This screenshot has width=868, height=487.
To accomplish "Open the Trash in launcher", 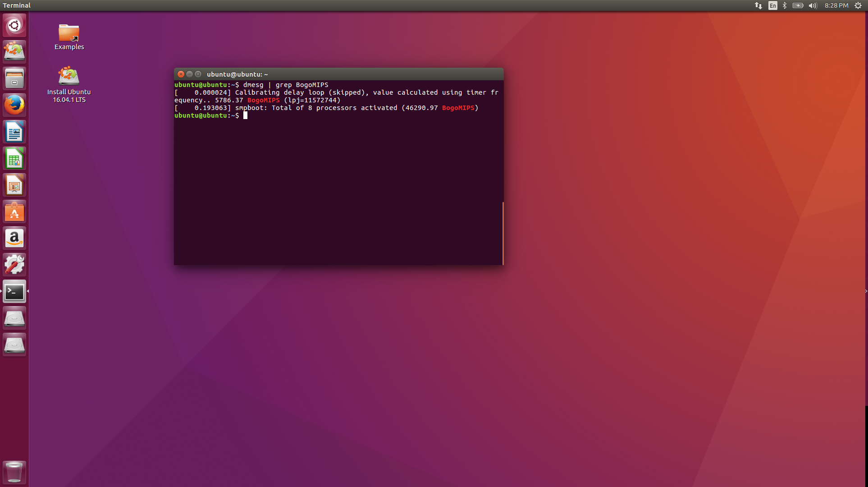I will (14, 472).
